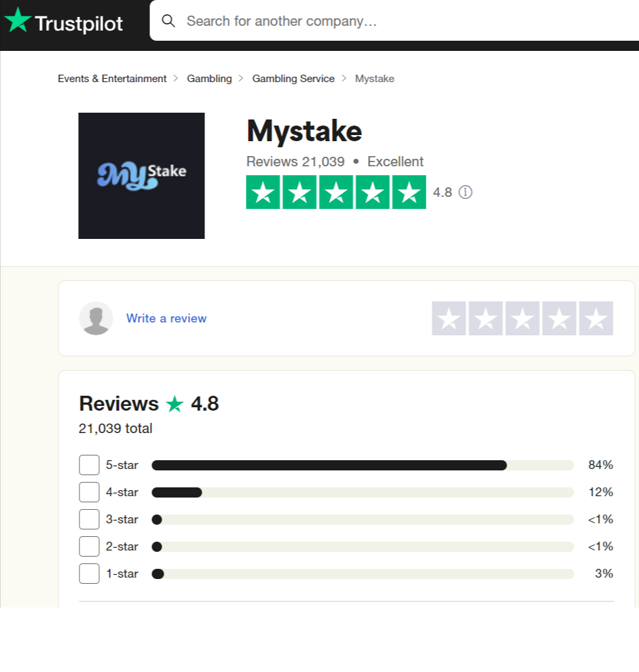Click the Write a review link
Viewport: 639px width, 672px height.
166,318
